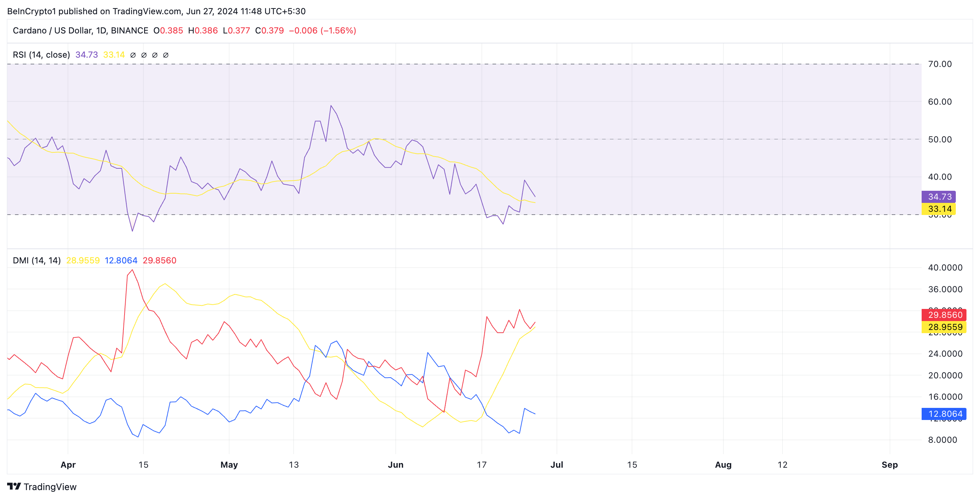Click the May label on time axis
This screenshot has width=980, height=499.
point(229,465)
